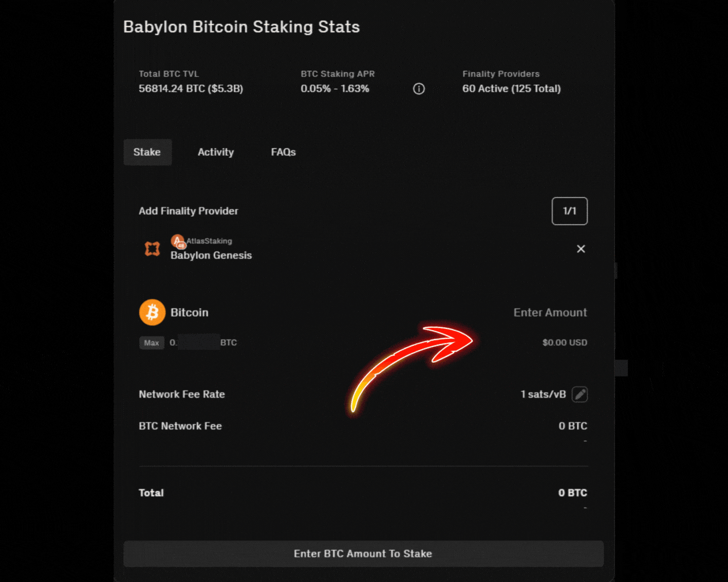
Task: Click the Total BTC TVL figure
Action: [191, 88]
